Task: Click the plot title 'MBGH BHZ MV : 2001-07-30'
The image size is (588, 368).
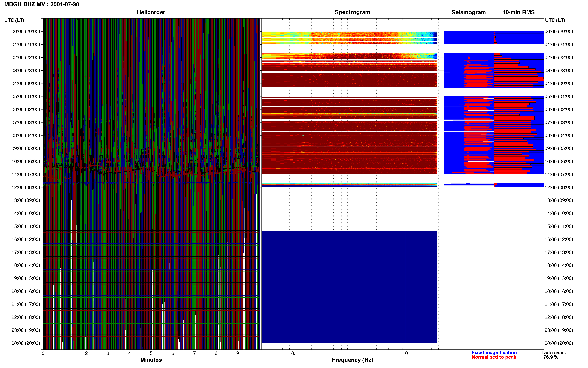Action: click(42, 4)
